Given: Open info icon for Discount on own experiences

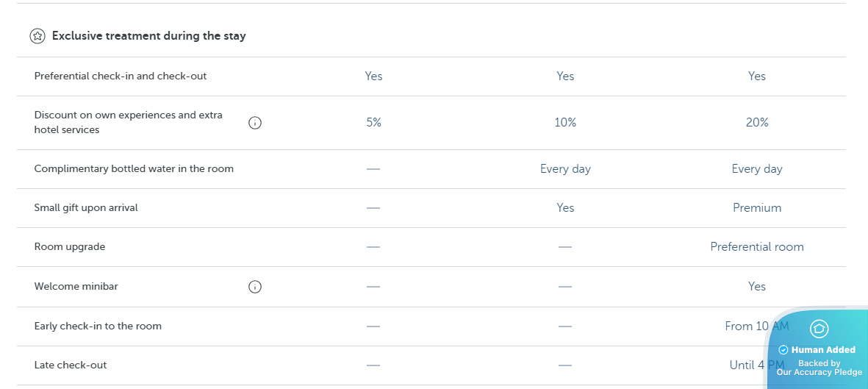Looking at the screenshot, I should tap(255, 123).
